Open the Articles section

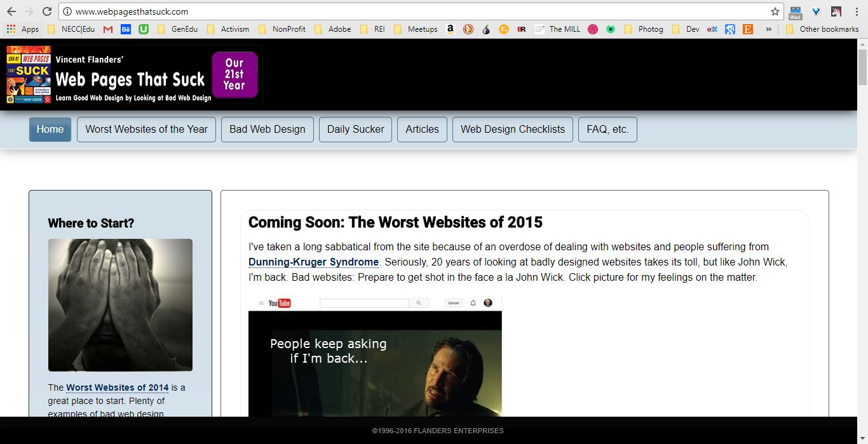423,129
